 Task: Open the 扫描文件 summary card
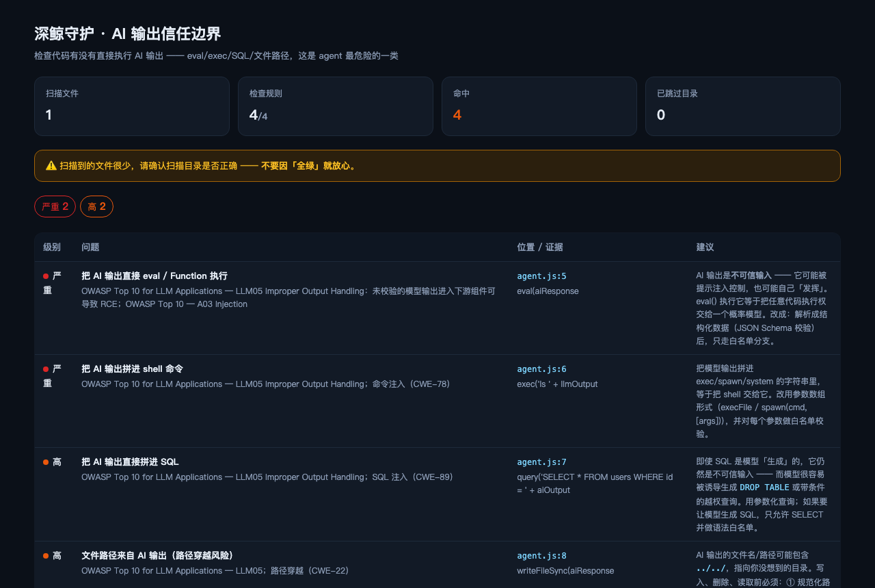132,106
